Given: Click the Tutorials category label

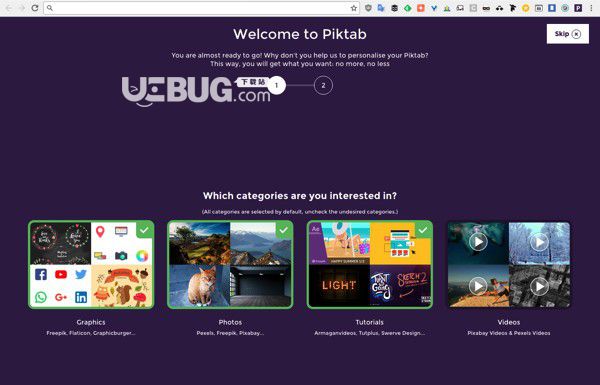Looking at the screenshot, I should (369, 322).
